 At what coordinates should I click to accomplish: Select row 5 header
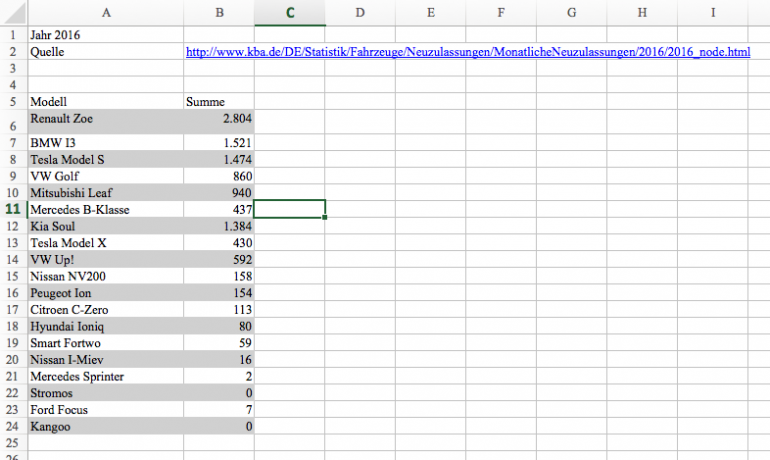coord(13,102)
